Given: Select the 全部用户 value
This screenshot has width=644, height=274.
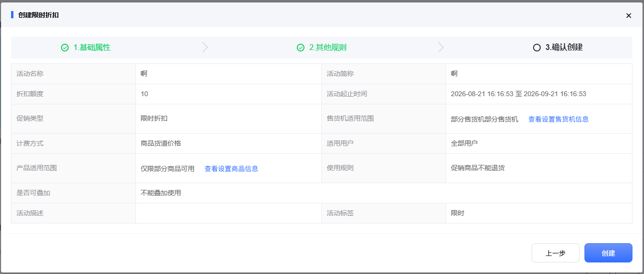Looking at the screenshot, I should 464,144.
